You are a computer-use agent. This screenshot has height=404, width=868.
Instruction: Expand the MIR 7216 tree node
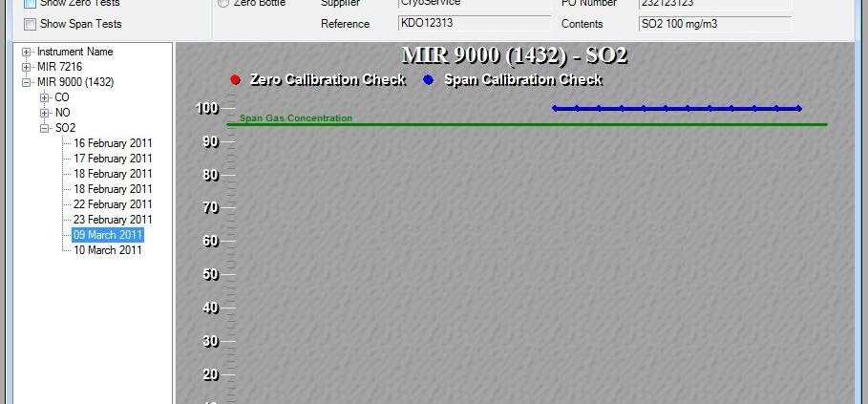click(x=26, y=67)
